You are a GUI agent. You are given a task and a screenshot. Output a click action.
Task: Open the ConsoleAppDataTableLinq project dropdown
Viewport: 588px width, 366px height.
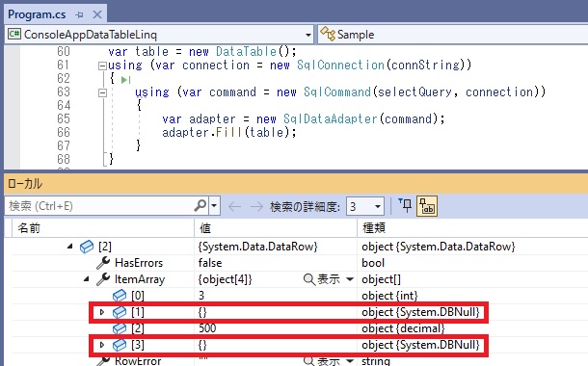308,35
